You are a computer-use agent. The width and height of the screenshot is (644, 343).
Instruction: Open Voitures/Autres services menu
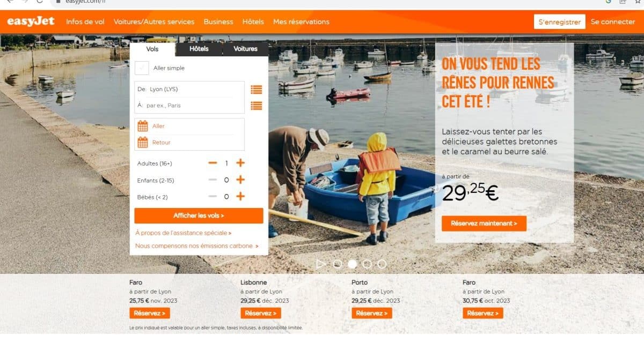coord(154,22)
